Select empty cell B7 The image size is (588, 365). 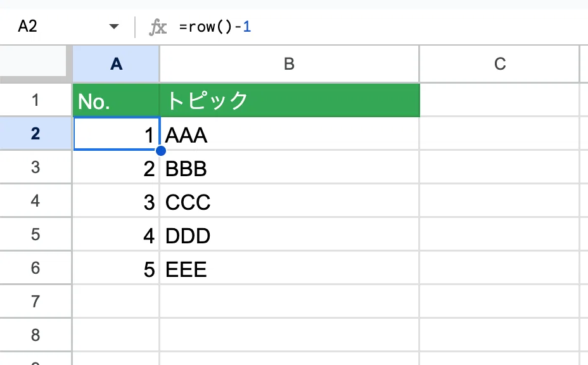[290, 301]
